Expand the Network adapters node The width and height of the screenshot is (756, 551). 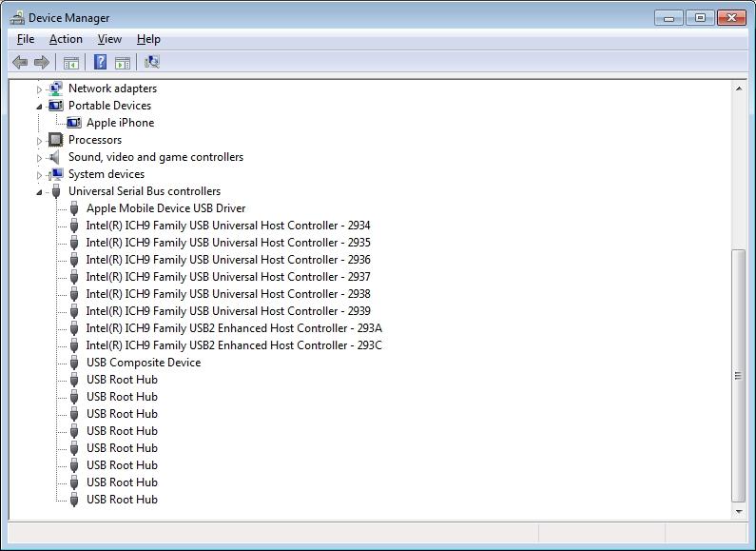click(x=40, y=89)
